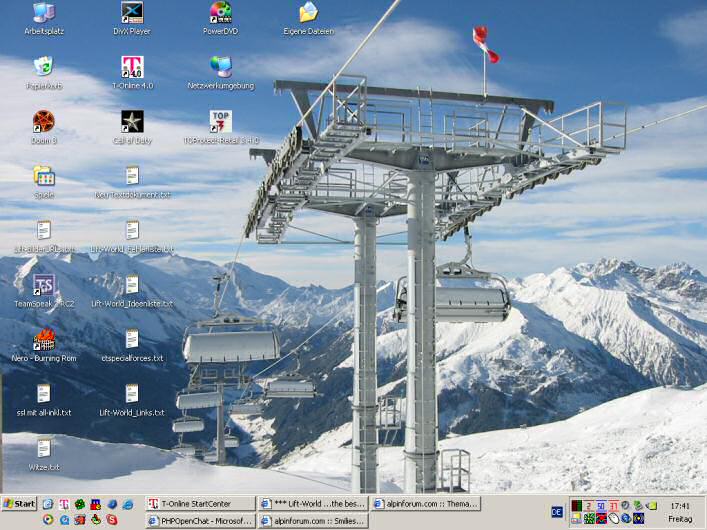Switch to the PHPOpenChat taskbar window
Viewport: 707px width, 530px height.
(199, 521)
